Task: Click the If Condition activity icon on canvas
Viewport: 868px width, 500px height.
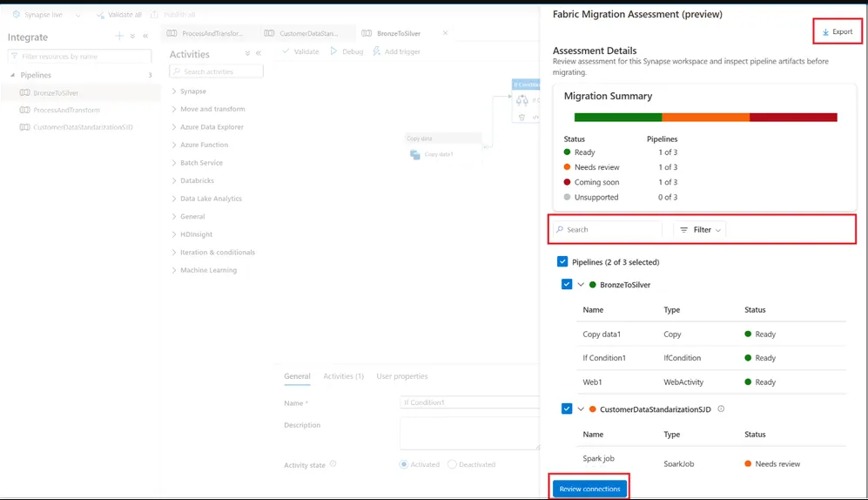Action: (x=522, y=100)
